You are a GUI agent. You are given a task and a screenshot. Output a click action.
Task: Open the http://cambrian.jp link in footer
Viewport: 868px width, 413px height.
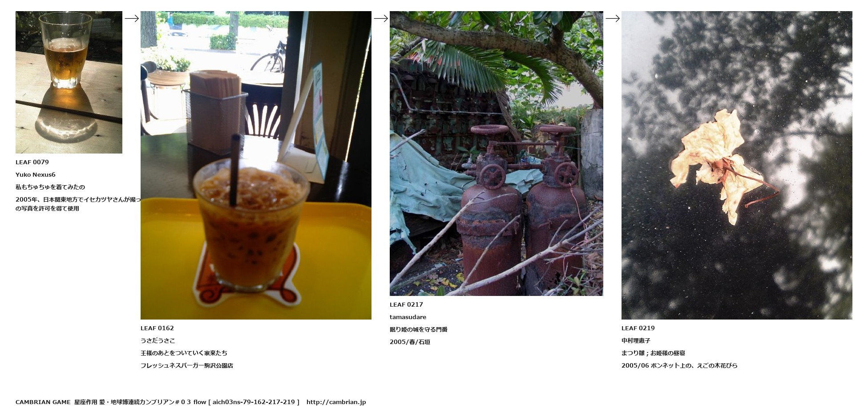(336, 402)
